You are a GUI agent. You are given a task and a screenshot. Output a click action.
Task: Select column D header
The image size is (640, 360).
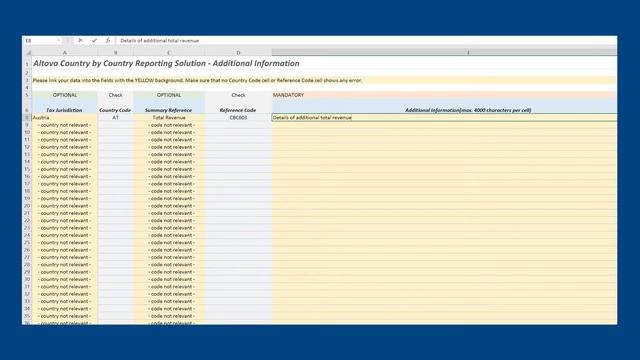pos(238,53)
